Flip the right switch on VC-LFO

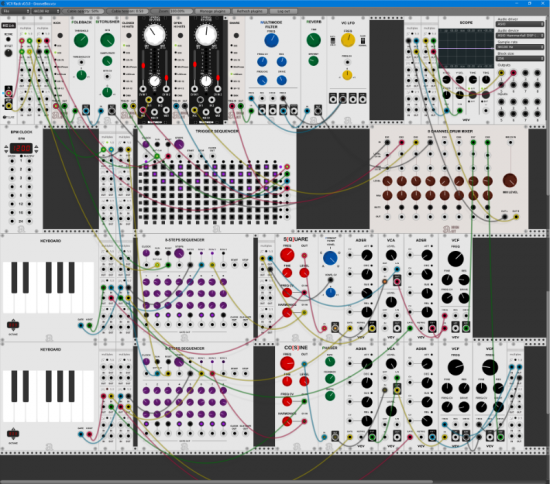(x=363, y=41)
